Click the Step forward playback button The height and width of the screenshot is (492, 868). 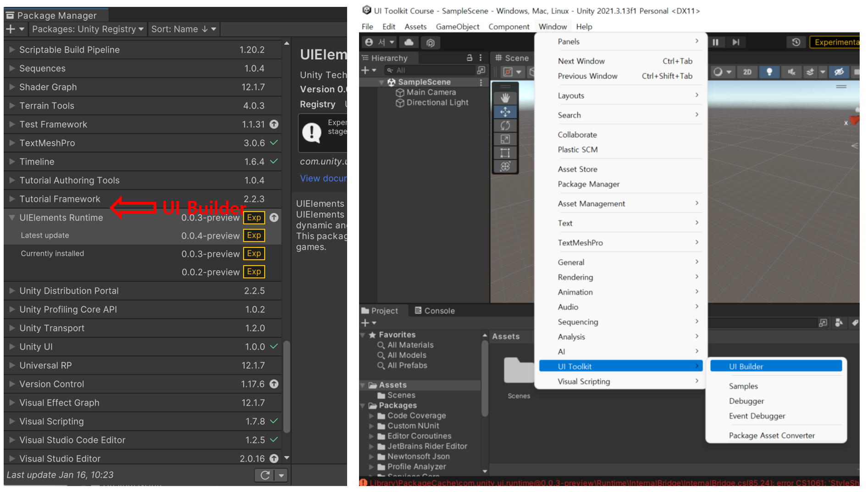pyautogui.click(x=735, y=42)
